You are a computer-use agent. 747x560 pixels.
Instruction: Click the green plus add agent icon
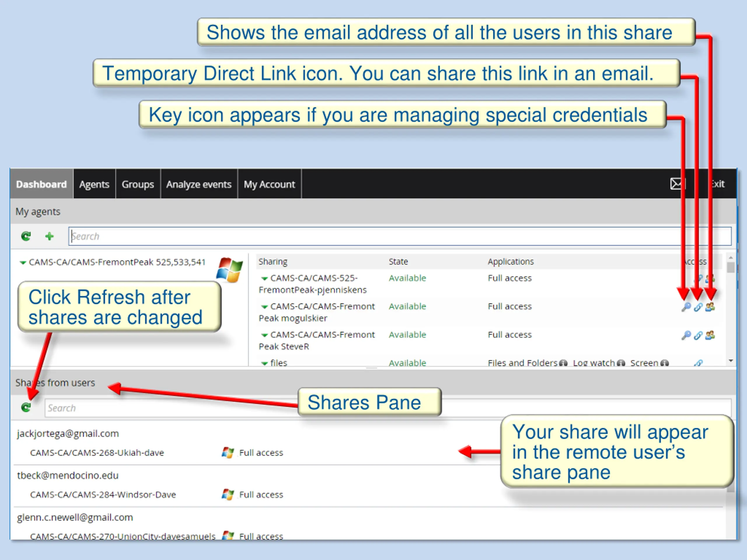click(x=49, y=236)
